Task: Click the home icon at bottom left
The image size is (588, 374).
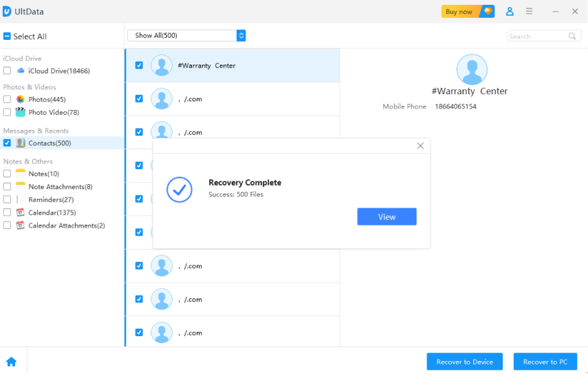Action: (11, 362)
